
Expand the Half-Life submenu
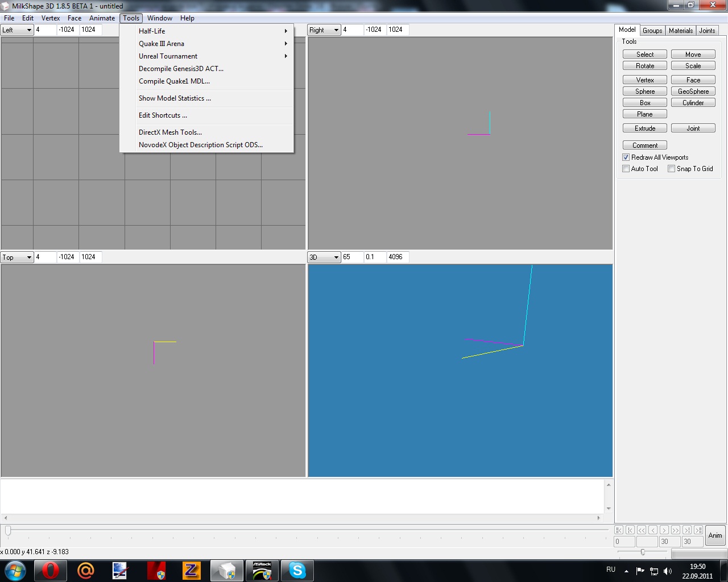coord(207,31)
